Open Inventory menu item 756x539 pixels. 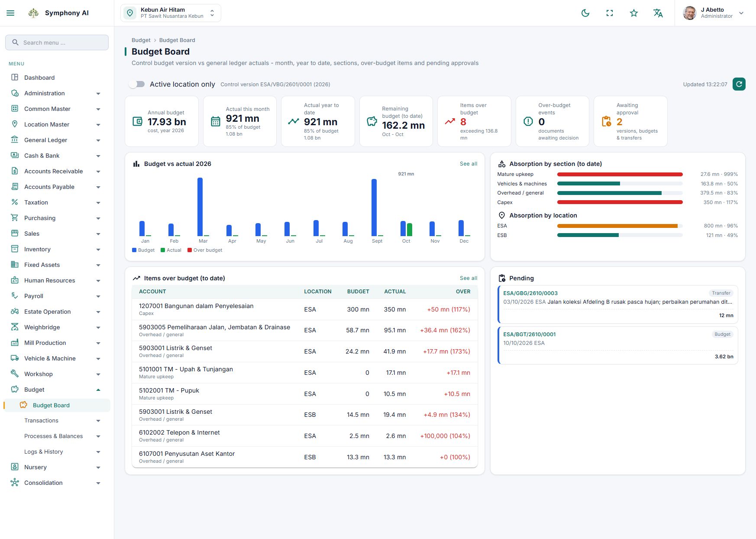57,249
